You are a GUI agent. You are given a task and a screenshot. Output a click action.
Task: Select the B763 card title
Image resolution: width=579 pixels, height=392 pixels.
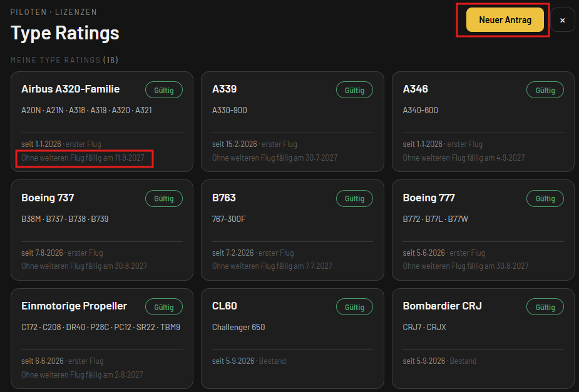(x=224, y=198)
